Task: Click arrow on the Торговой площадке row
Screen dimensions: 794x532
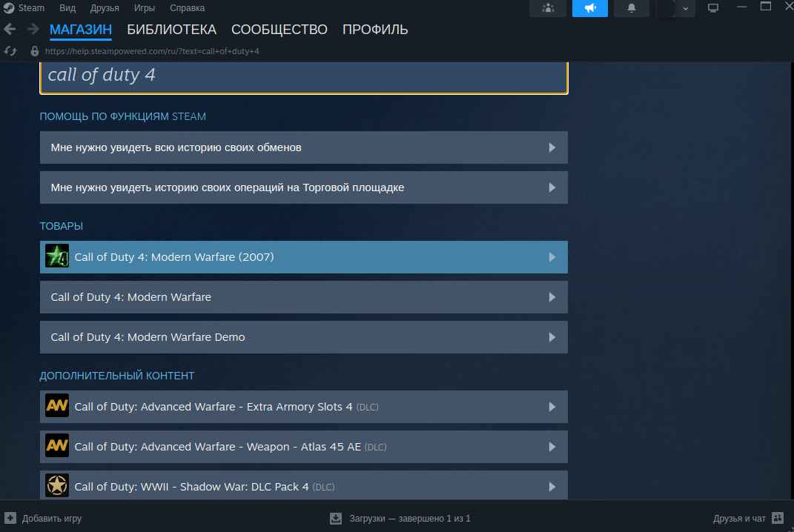Action: [552, 187]
